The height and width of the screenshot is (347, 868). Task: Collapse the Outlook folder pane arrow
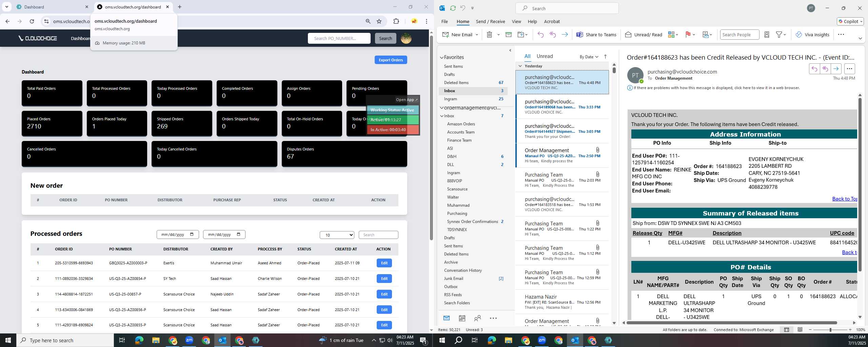pyautogui.click(x=510, y=50)
